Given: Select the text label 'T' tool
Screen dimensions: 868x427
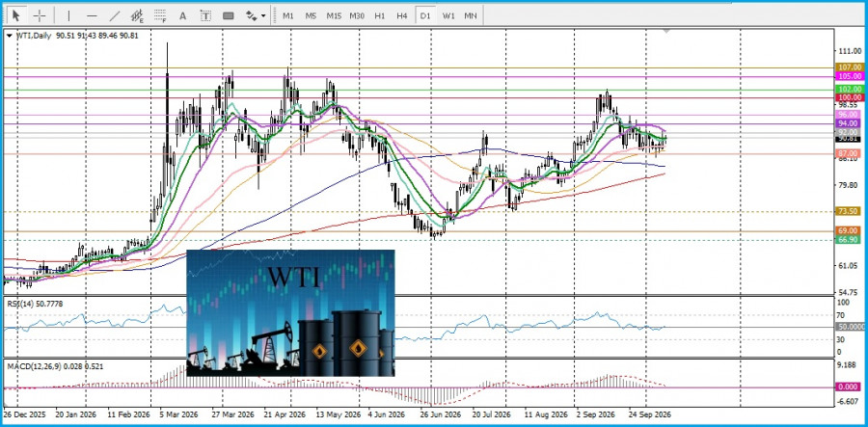Looking at the screenshot, I should point(205,15).
